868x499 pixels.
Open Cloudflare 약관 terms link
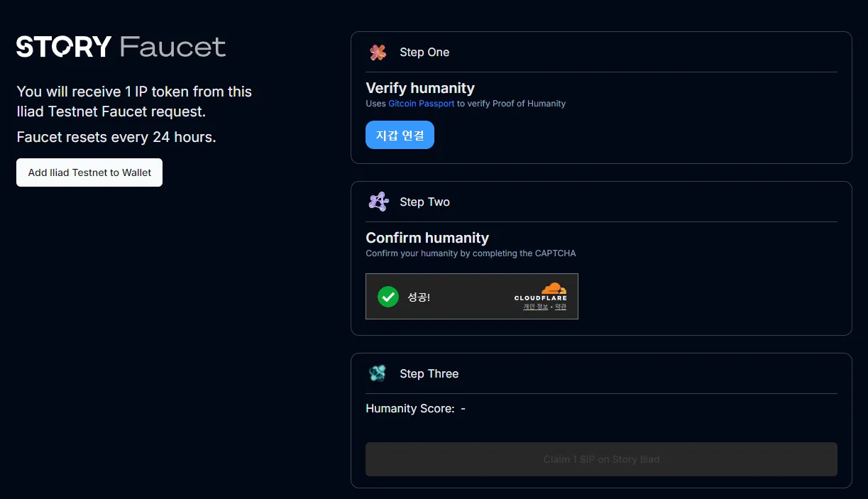pyautogui.click(x=561, y=307)
